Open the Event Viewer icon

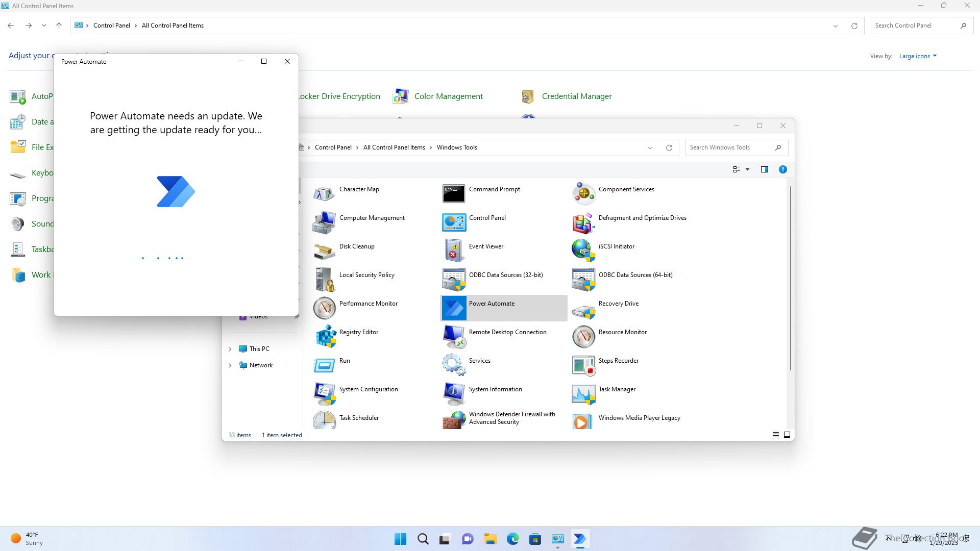[454, 251]
